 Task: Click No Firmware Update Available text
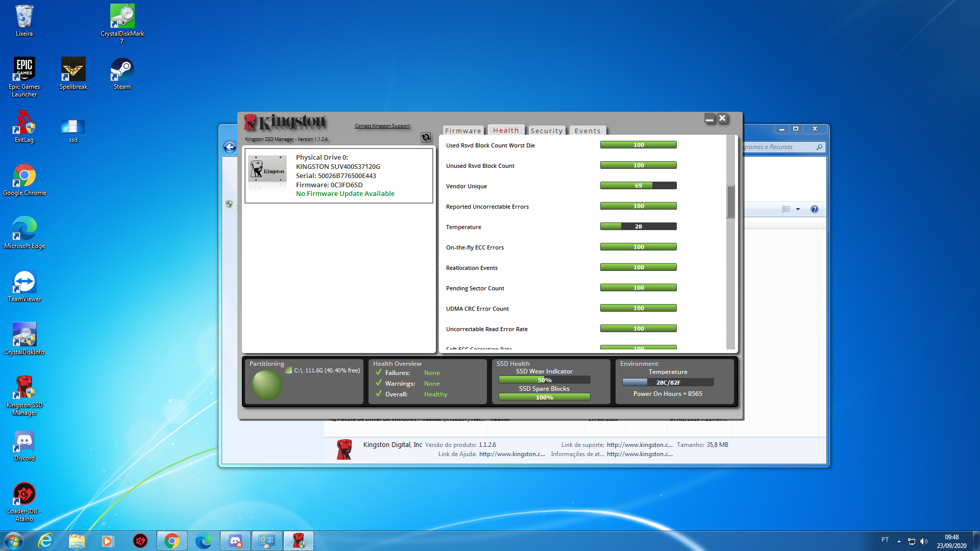(345, 194)
